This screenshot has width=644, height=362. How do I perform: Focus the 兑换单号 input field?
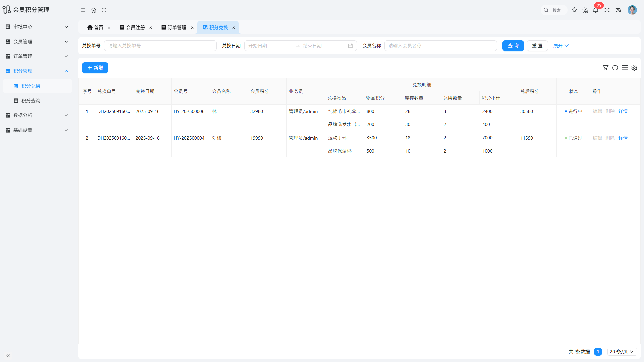click(x=160, y=46)
